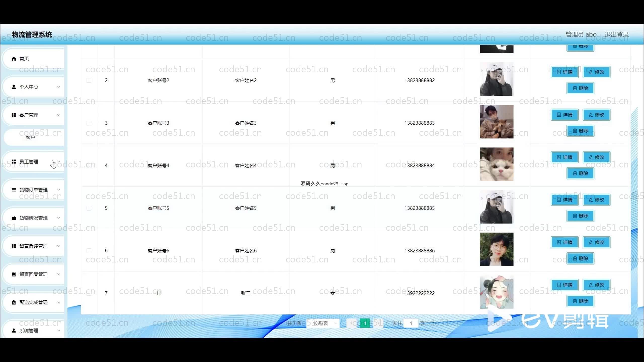Image resolution: width=644 pixels, height=362 pixels.
Task: Edit 张三 row with 修改
Action: [x=596, y=285]
